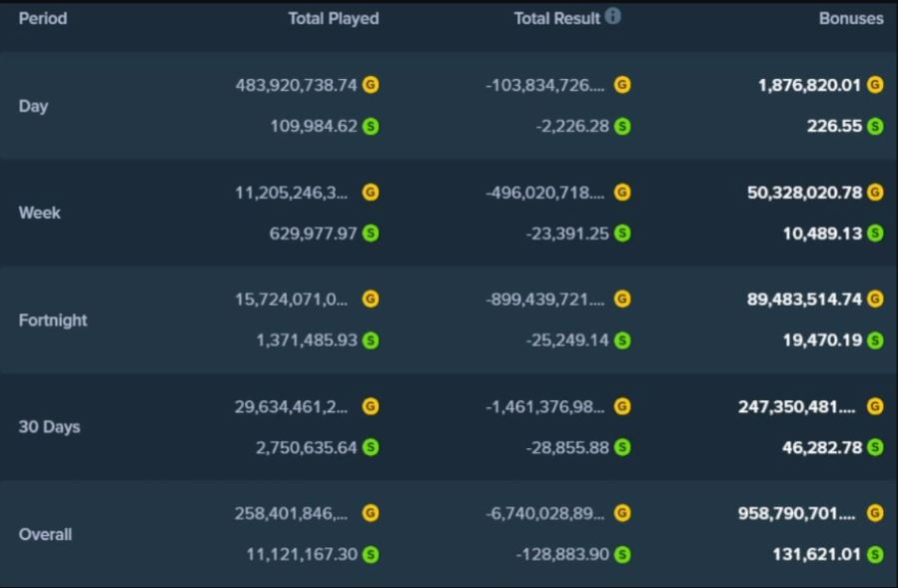Screen dimensions: 898x588
Task: Click the Total Played column header
Action: coord(334,18)
